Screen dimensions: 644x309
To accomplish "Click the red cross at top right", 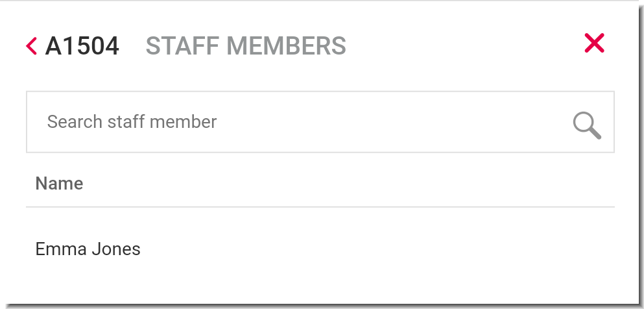I will [x=594, y=43].
